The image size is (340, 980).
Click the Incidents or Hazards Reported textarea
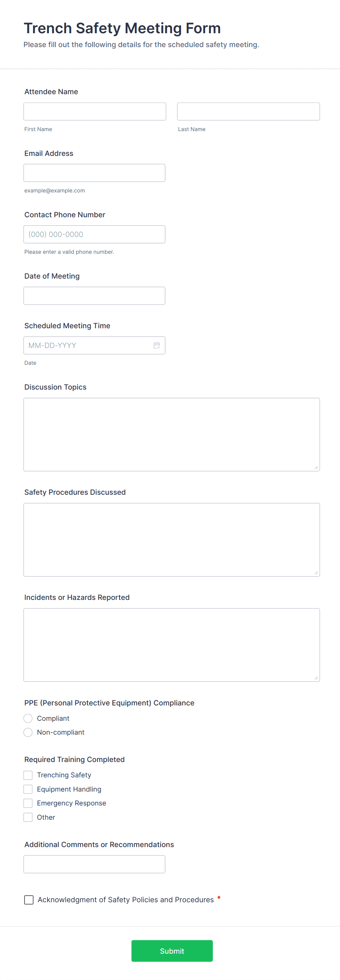tap(171, 645)
